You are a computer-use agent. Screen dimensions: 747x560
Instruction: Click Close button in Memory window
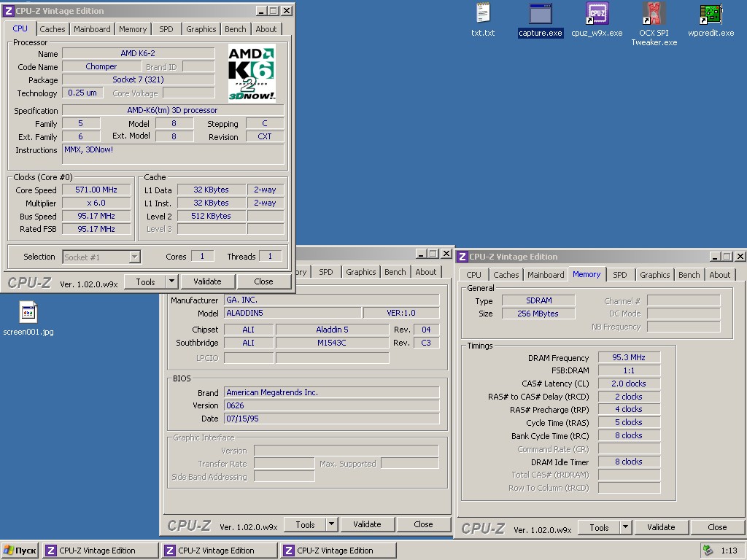[x=717, y=527]
